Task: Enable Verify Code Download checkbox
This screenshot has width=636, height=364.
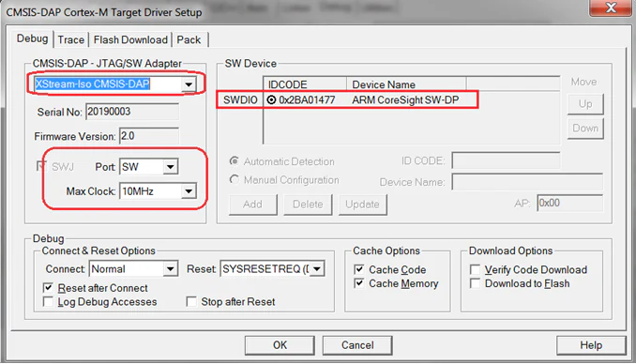Action: pos(475,269)
